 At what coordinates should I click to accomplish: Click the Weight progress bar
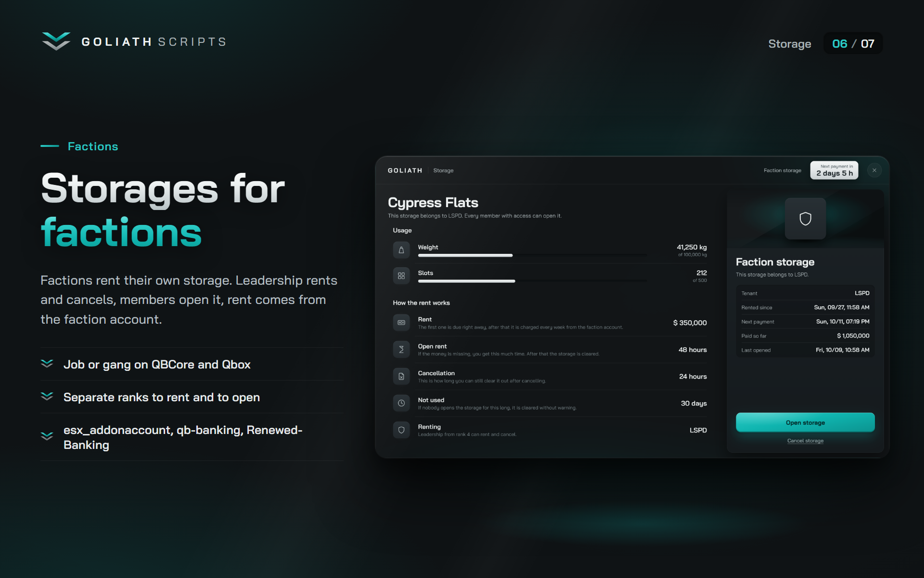coord(532,255)
